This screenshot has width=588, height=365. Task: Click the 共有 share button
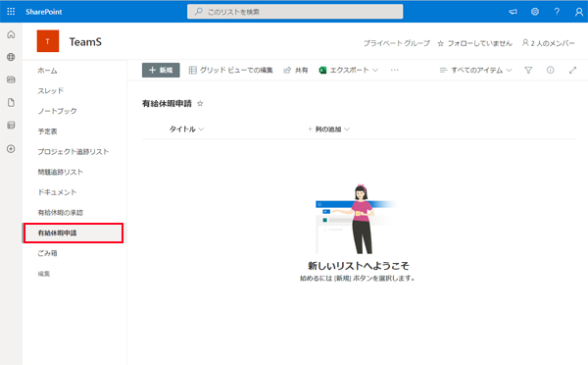click(x=296, y=70)
